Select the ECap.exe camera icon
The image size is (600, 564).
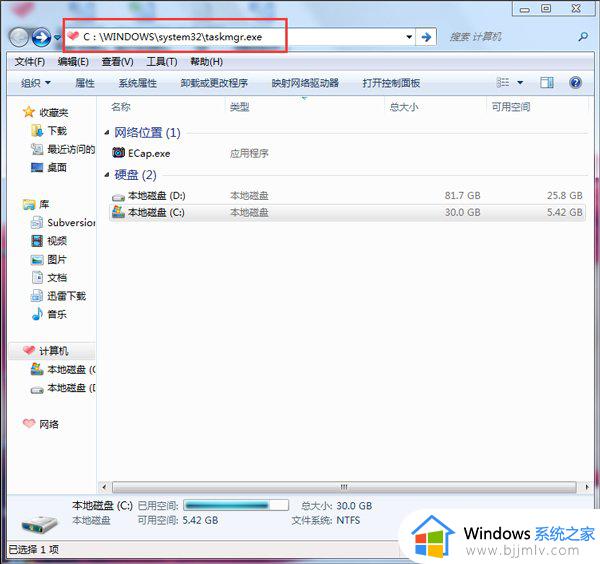coord(118,153)
